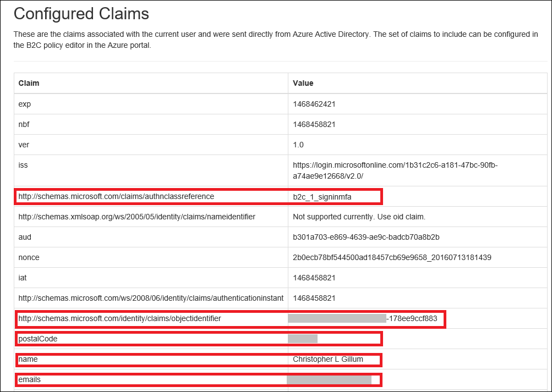Click the iat claim name cell

pos(23,278)
